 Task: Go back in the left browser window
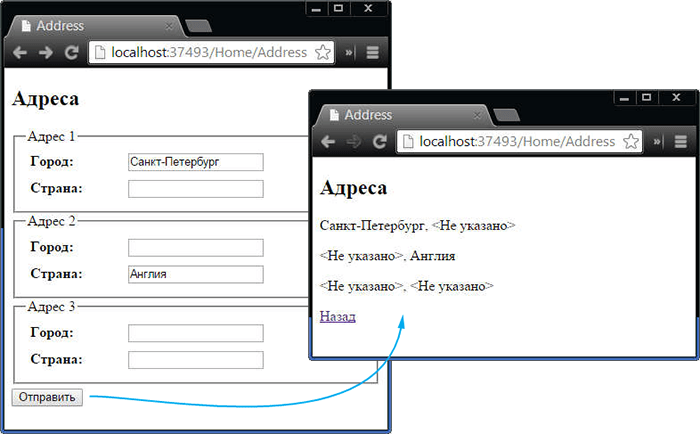(20, 53)
